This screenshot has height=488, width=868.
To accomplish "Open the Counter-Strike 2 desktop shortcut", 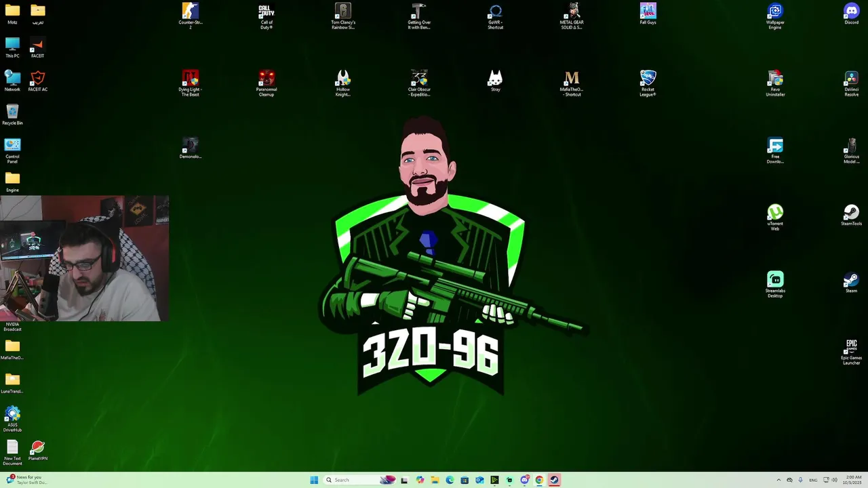I will pos(191,16).
